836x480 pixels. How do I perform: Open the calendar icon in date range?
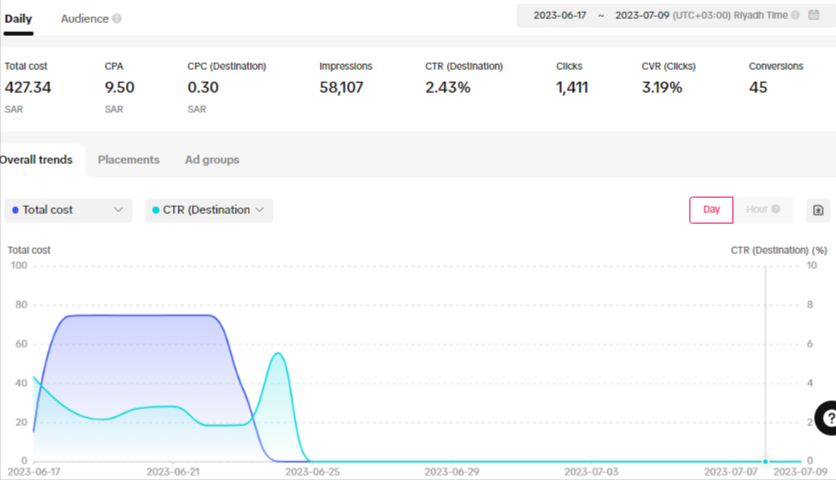[x=814, y=15]
